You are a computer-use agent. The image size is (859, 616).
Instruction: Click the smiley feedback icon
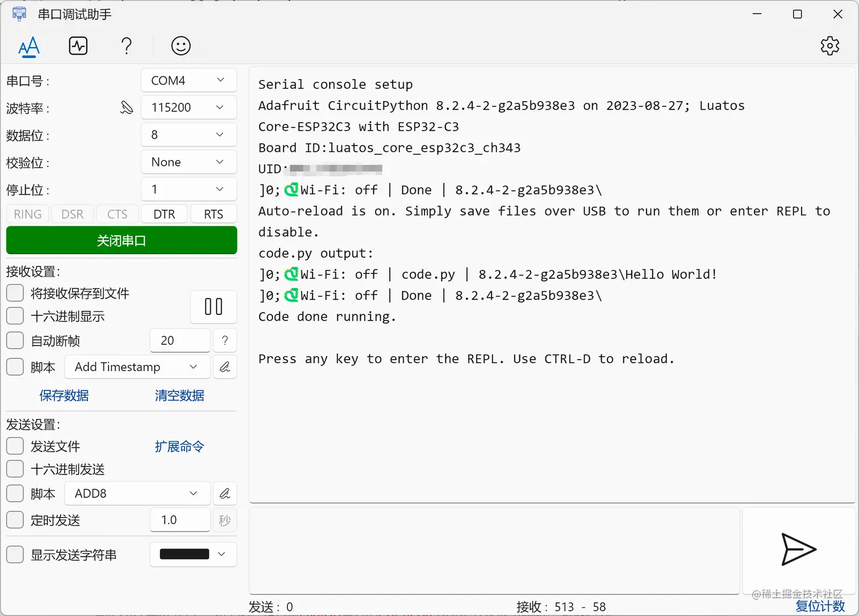coord(181,45)
